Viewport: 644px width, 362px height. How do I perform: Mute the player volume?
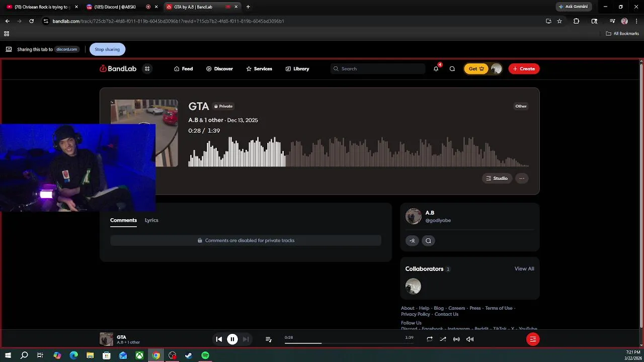coord(470,339)
